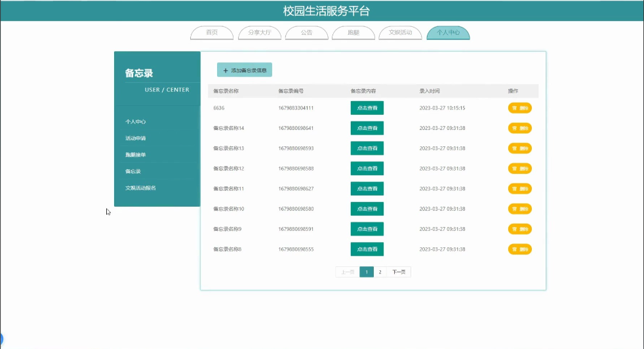This screenshot has width=644, height=349.
Task: Open the 首页 navigation tab
Action: click(212, 33)
